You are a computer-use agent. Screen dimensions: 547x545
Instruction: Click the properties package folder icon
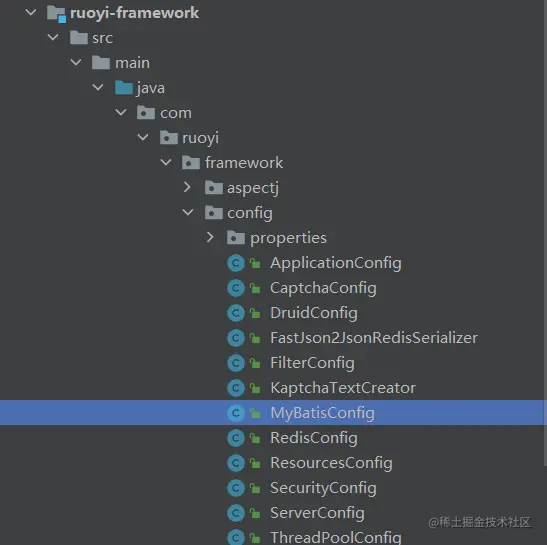pyautogui.click(x=236, y=238)
